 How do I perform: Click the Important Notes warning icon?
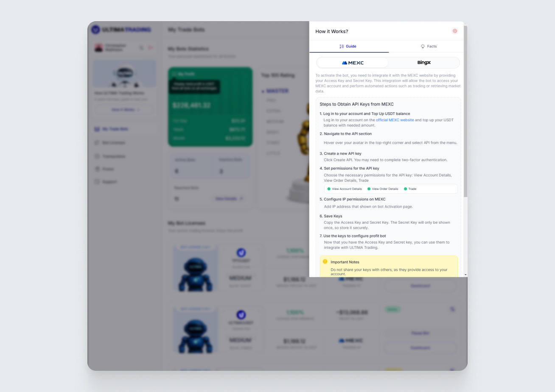(x=325, y=261)
